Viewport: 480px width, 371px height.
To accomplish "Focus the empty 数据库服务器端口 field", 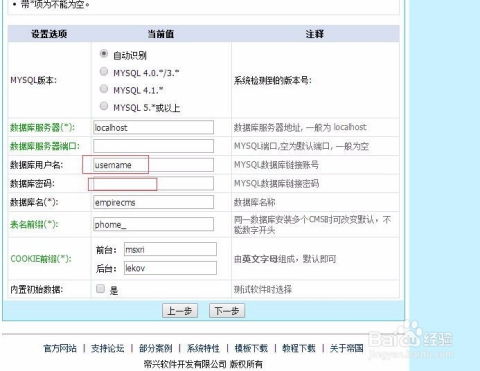I will point(153,146).
